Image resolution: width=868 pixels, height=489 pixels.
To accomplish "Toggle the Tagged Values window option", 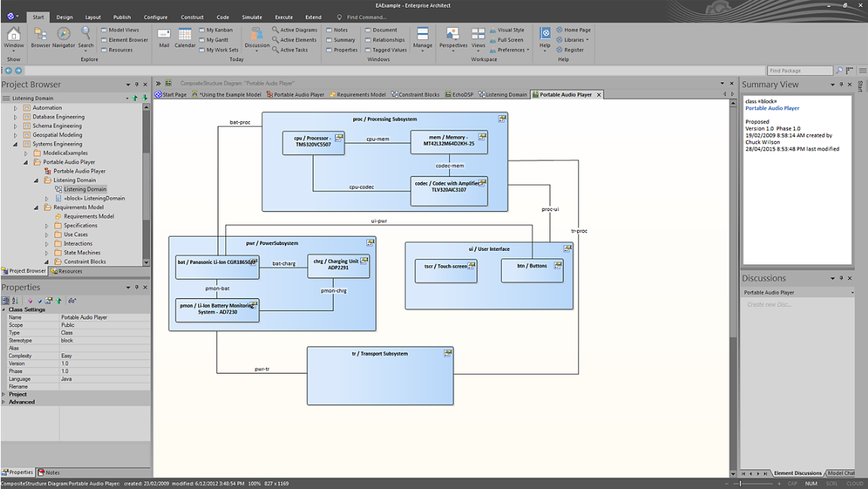I will click(x=386, y=50).
